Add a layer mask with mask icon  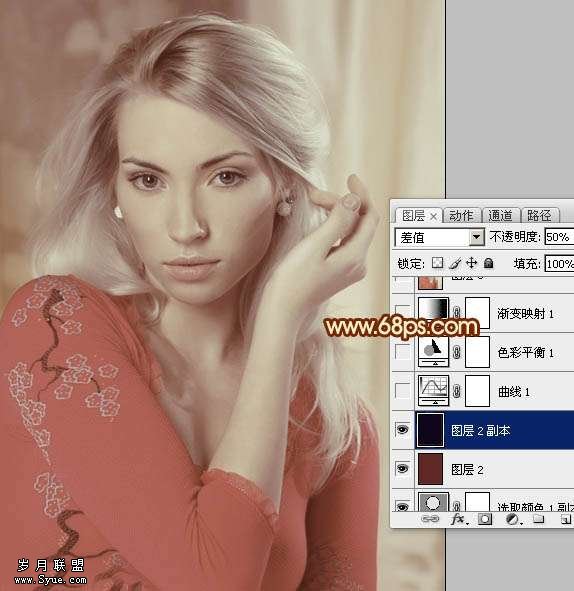pos(485,519)
